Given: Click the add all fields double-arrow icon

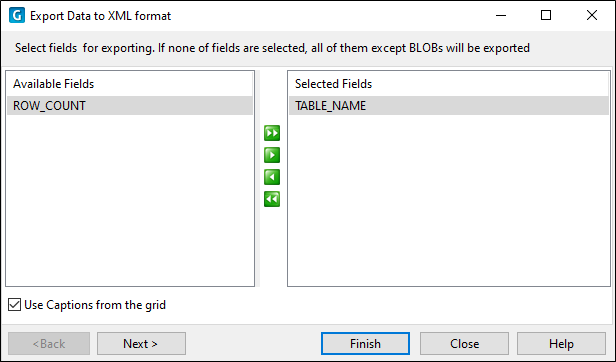Looking at the screenshot, I should [x=272, y=133].
